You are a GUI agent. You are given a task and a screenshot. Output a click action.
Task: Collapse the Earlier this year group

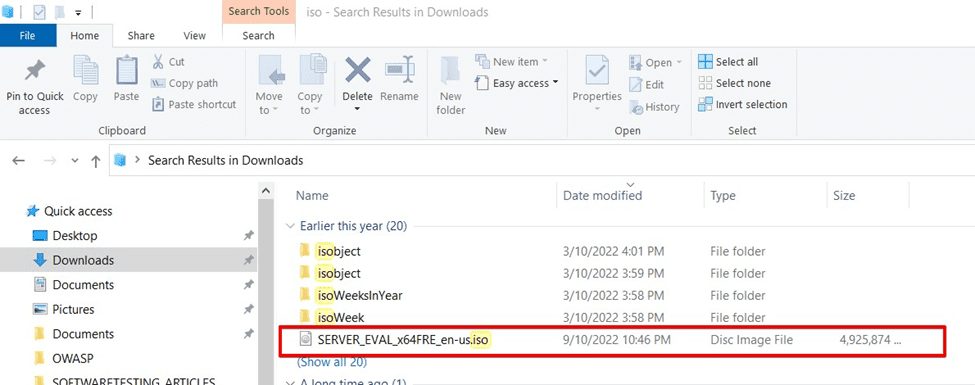click(x=290, y=226)
